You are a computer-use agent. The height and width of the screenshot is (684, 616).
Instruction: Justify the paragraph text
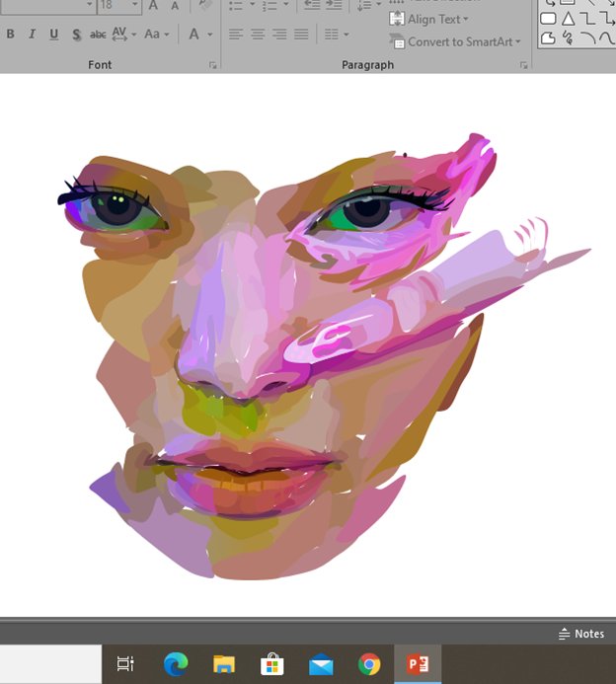301,34
